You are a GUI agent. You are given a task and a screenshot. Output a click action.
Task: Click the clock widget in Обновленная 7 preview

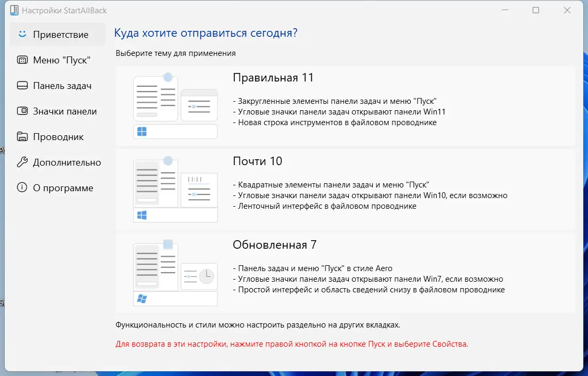[x=207, y=276]
